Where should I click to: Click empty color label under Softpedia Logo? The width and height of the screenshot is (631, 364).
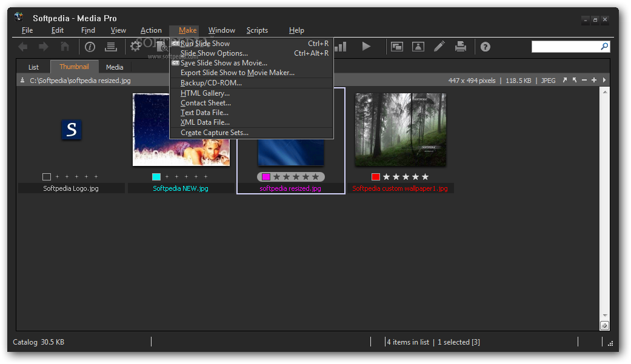pos(47,177)
